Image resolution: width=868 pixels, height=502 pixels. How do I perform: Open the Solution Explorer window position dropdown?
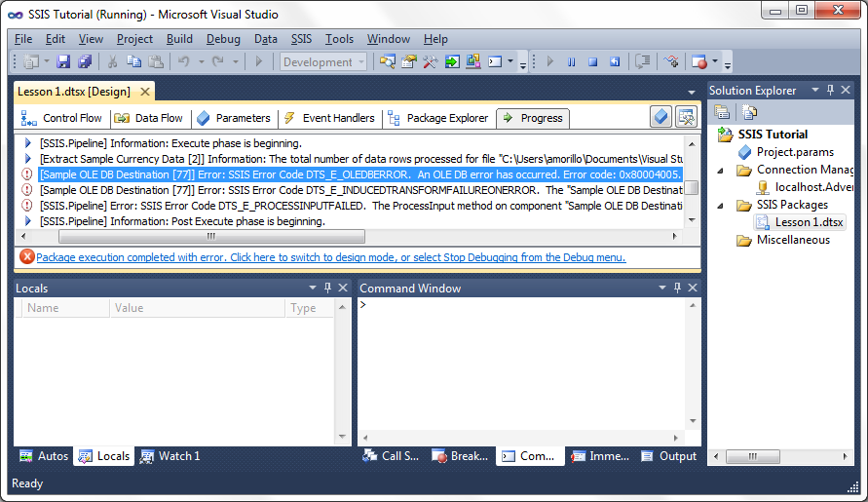coord(814,90)
